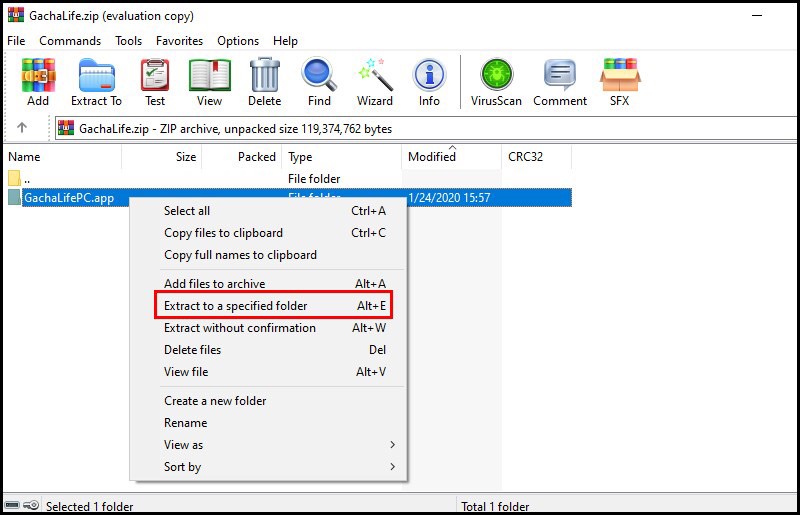This screenshot has height=515, width=800.
Task: Run the Test archive tool
Action: click(155, 82)
